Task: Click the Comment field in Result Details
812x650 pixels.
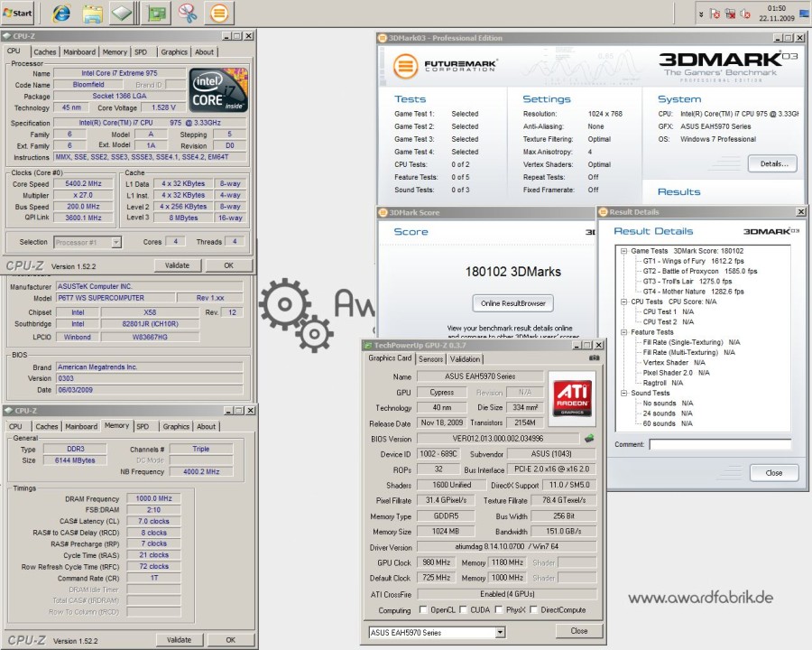Action: pyautogui.click(x=720, y=444)
